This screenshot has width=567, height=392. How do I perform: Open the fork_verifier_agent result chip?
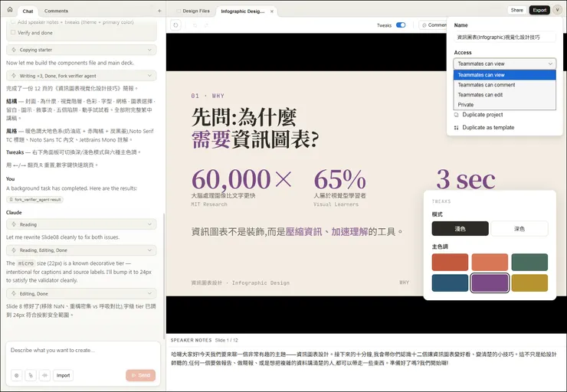[x=35, y=199]
